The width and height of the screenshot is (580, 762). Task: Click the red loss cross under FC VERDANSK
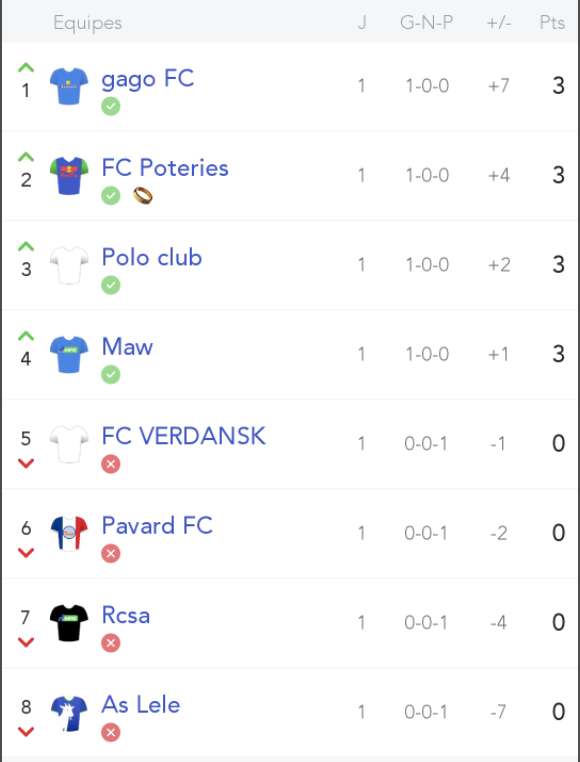(111, 464)
